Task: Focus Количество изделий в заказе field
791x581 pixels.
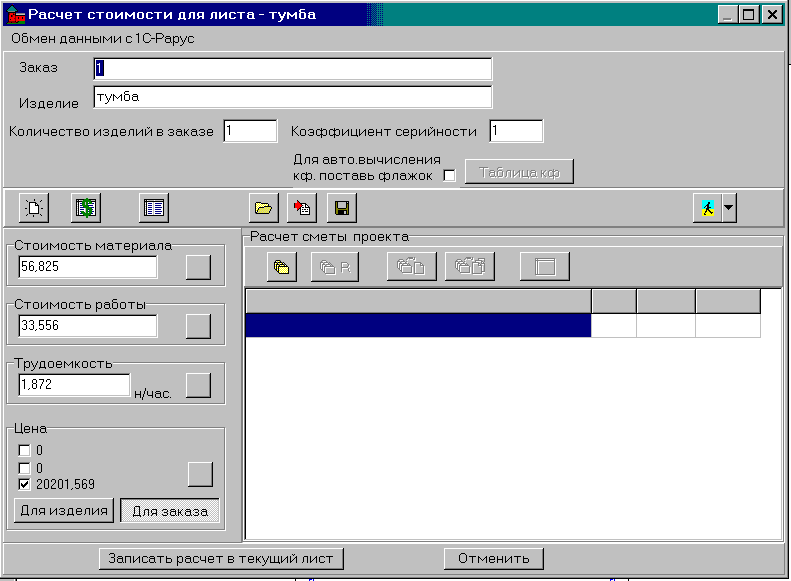Action: click(250, 131)
